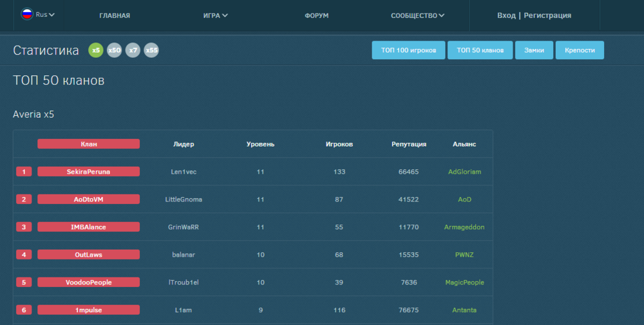
Task: Open the SekiraPeruna clan entry
Action: [x=88, y=172]
